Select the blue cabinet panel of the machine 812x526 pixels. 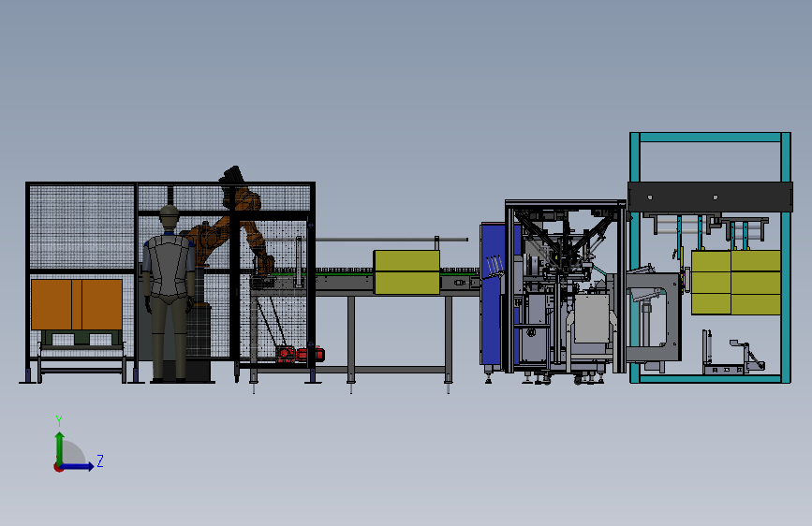coord(492,295)
